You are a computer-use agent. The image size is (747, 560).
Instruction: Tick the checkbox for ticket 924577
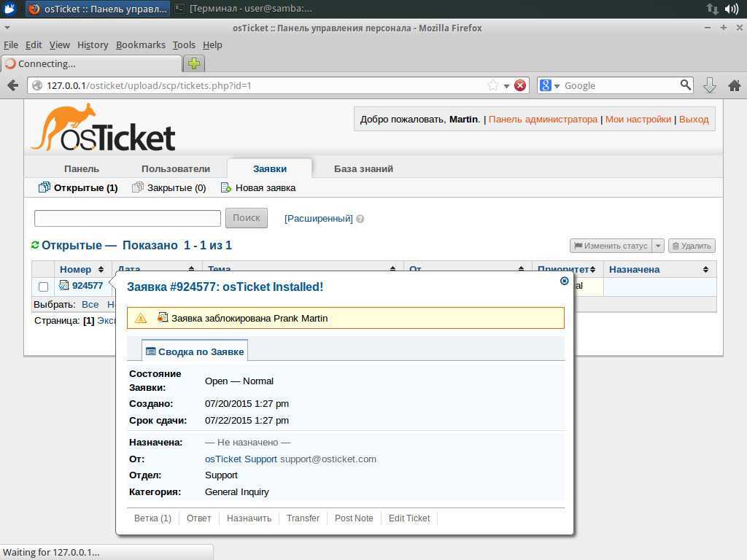pos(43,287)
